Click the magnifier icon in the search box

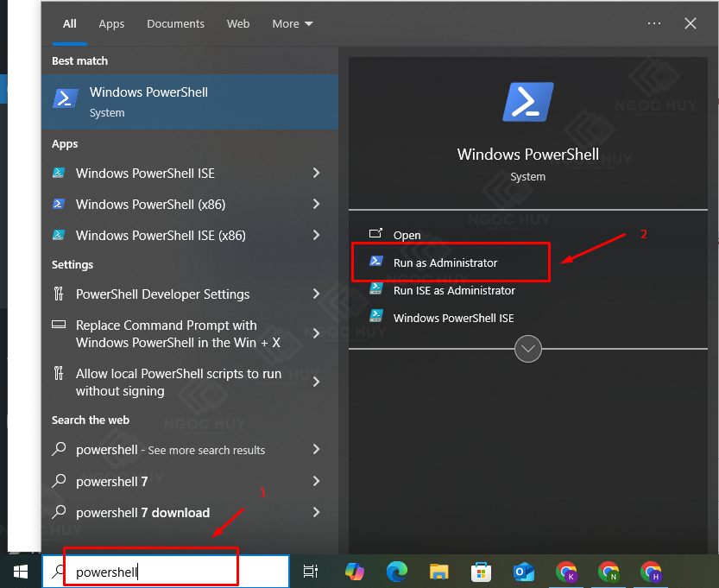pyautogui.click(x=58, y=572)
